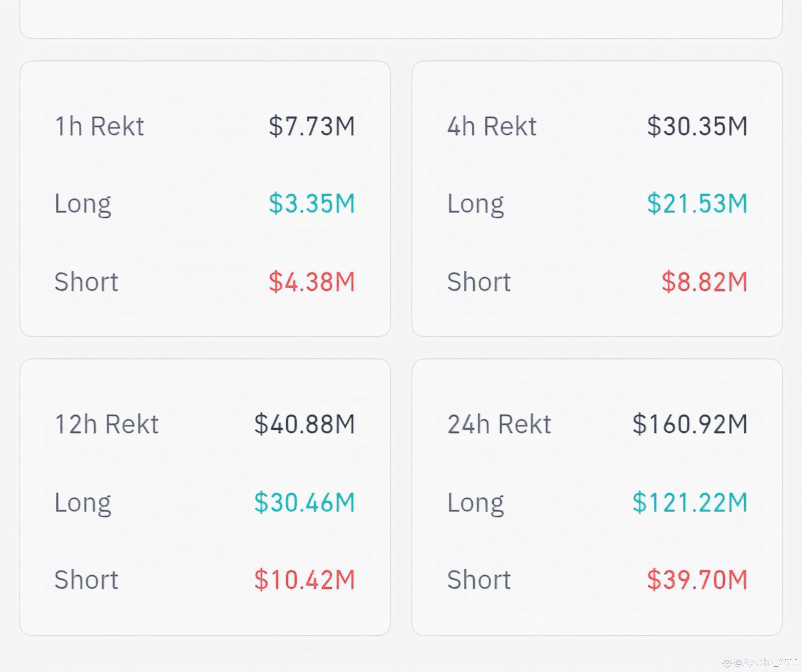Select the $8.82M short liquidation value
The image size is (802, 672).
704,282
